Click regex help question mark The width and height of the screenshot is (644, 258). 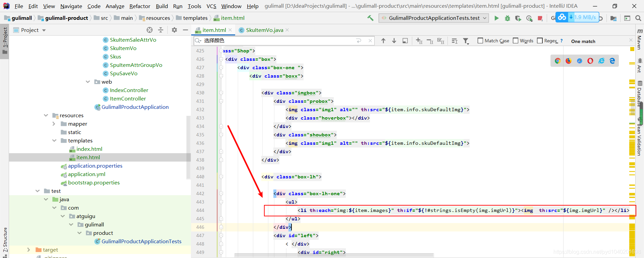(561, 41)
